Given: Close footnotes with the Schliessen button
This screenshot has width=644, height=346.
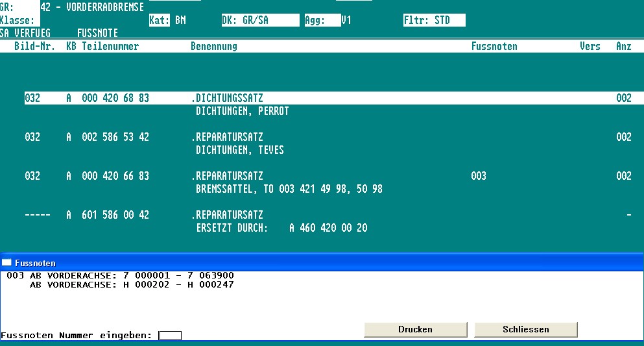Looking at the screenshot, I should pyautogui.click(x=525, y=329).
